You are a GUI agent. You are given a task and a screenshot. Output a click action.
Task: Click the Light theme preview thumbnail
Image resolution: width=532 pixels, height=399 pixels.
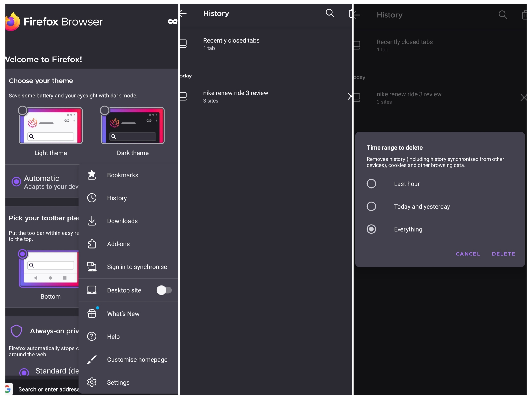(x=51, y=126)
